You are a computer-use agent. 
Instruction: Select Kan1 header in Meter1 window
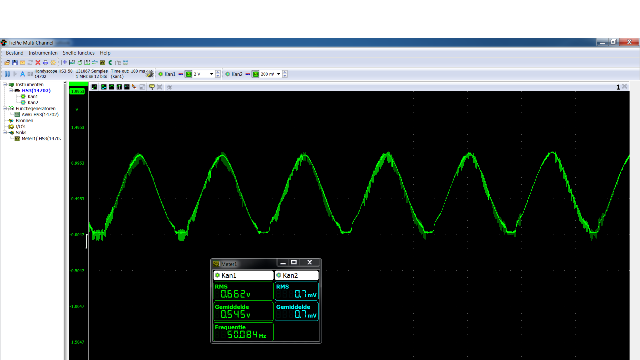tap(243, 276)
